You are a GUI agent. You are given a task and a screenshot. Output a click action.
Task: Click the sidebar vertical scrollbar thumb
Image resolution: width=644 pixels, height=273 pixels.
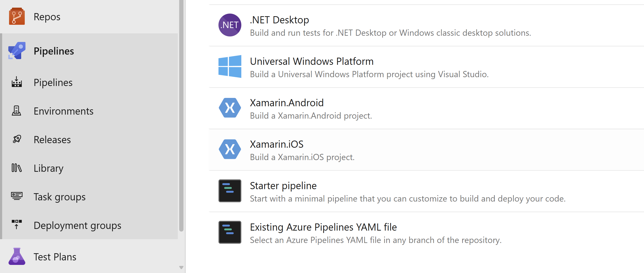(x=181, y=116)
